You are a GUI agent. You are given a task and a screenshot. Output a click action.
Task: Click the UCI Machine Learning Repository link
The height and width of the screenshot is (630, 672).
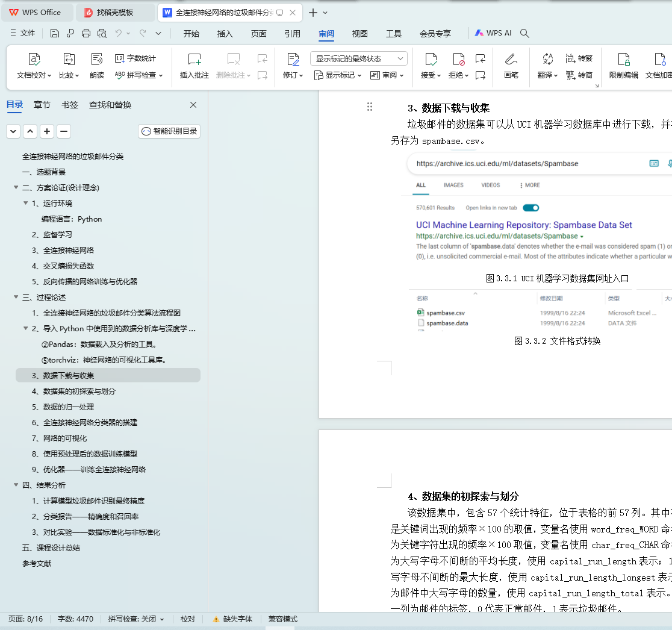click(524, 225)
